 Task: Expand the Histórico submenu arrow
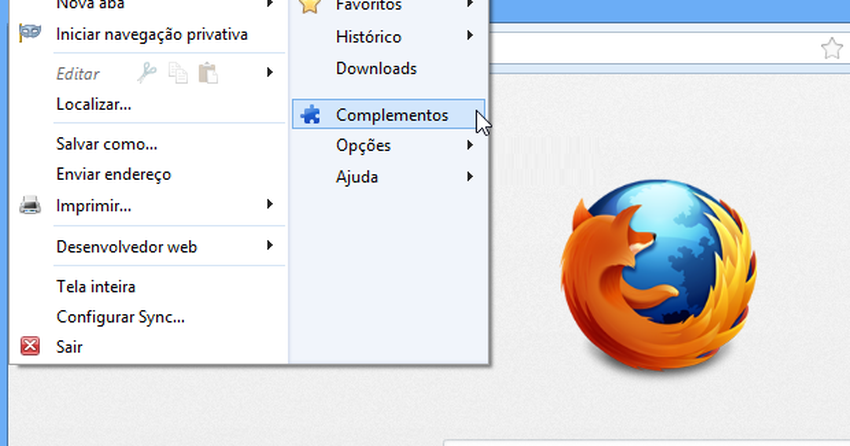[x=469, y=36]
